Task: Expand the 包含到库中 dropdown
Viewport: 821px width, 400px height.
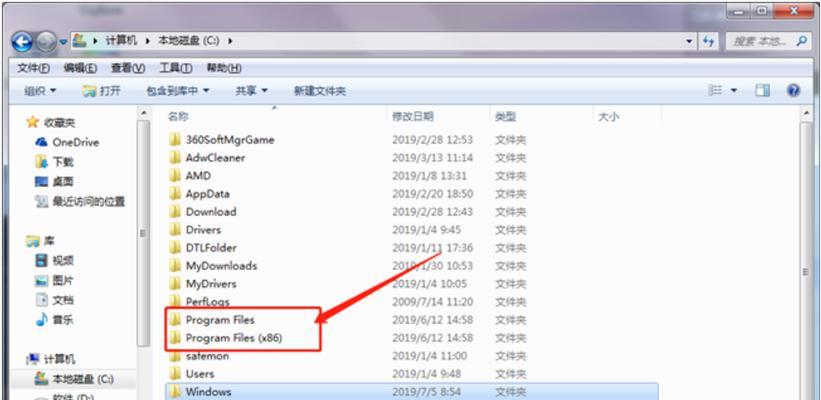Action: [x=177, y=90]
